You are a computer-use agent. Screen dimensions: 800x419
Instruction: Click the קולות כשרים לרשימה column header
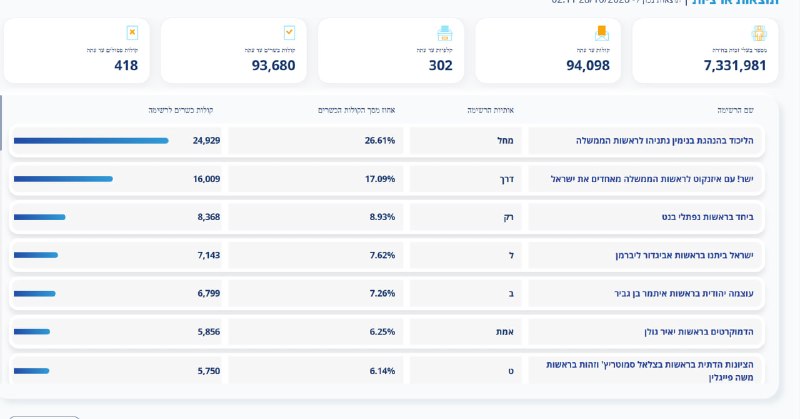pyautogui.click(x=181, y=110)
